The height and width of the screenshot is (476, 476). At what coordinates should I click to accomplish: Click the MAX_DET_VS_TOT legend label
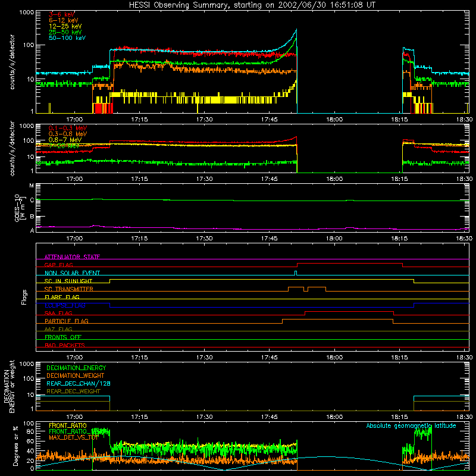coord(73,437)
